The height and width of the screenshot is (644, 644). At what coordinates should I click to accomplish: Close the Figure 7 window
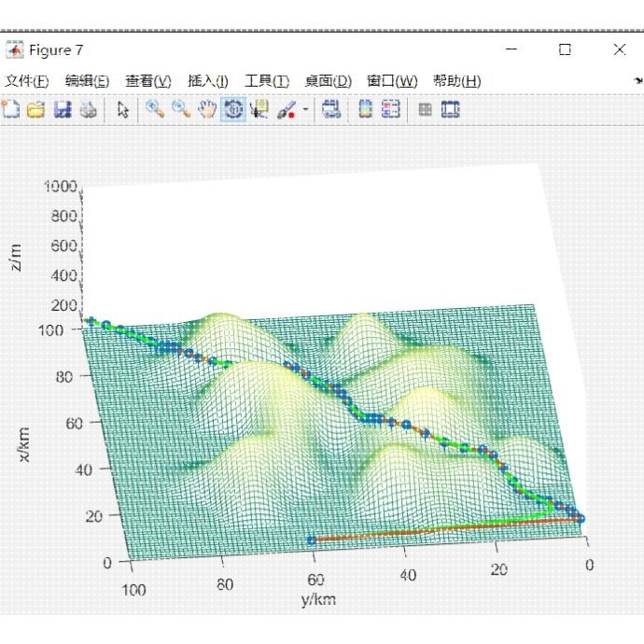[x=620, y=49]
